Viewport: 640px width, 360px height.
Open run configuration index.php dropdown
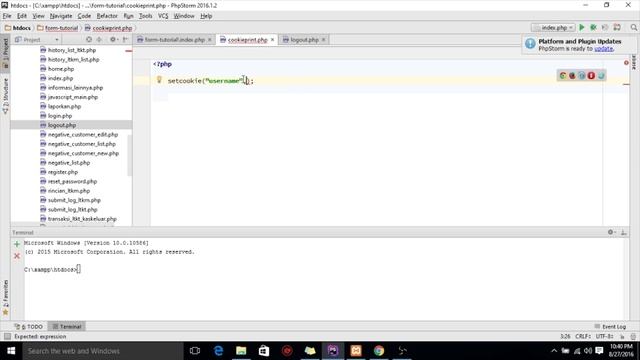coord(553,27)
